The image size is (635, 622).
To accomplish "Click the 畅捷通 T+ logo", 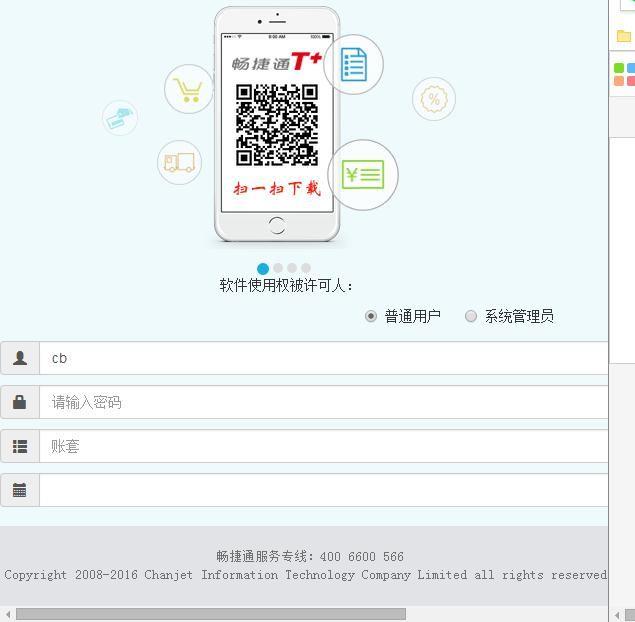I will point(277,62).
